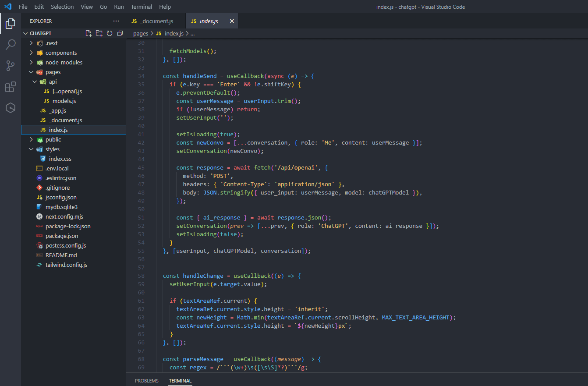Collapse the api folder
This screenshot has height=386, width=588.
[35, 81]
